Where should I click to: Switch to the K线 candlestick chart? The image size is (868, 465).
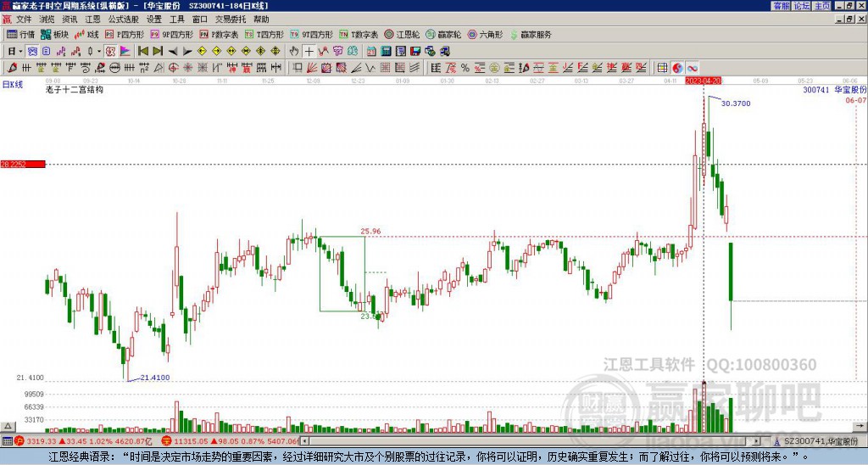87,34
